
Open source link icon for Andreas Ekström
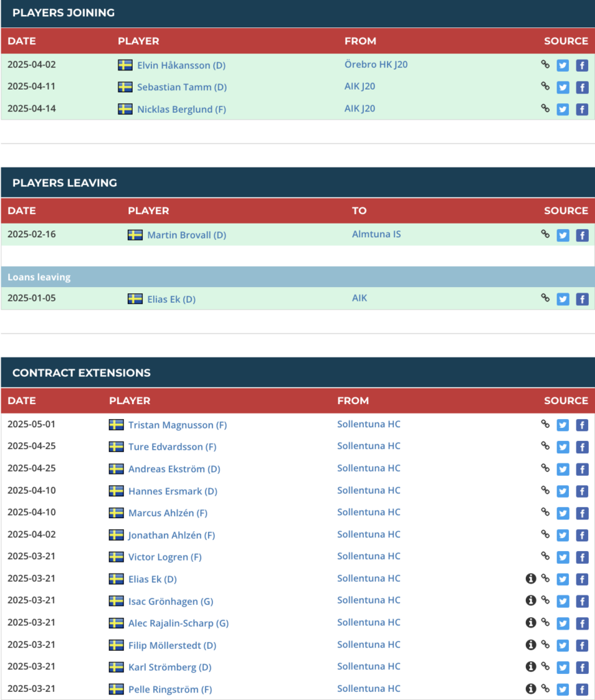(545, 468)
